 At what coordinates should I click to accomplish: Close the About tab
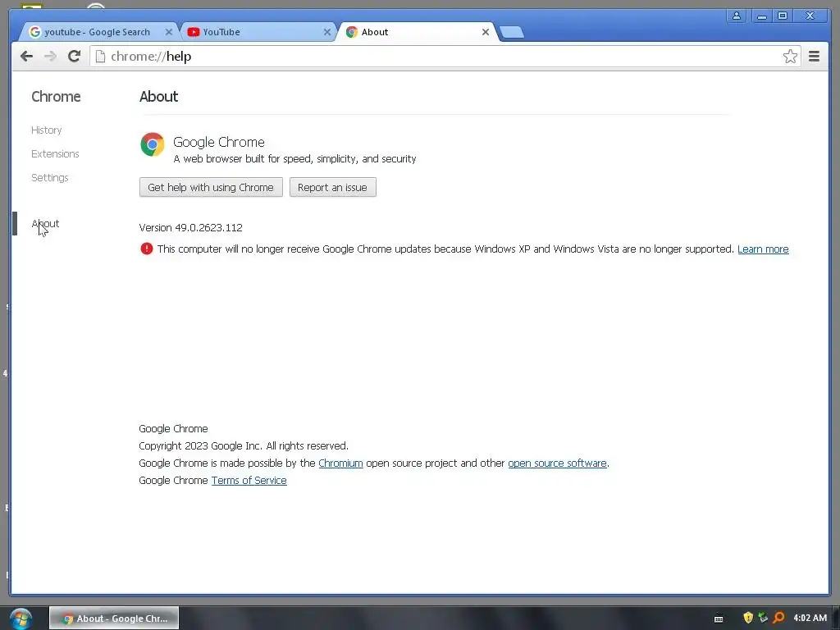[x=486, y=32]
